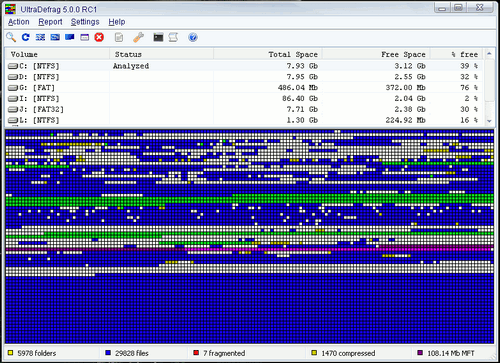500x363 pixels.
Task: Sort by the % free column header
Action: click(x=457, y=54)
